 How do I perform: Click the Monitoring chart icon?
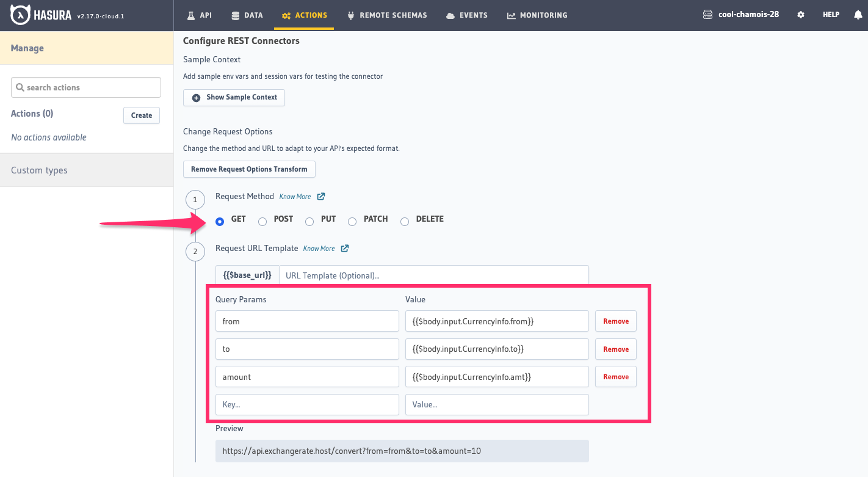(x=511, y=15)
